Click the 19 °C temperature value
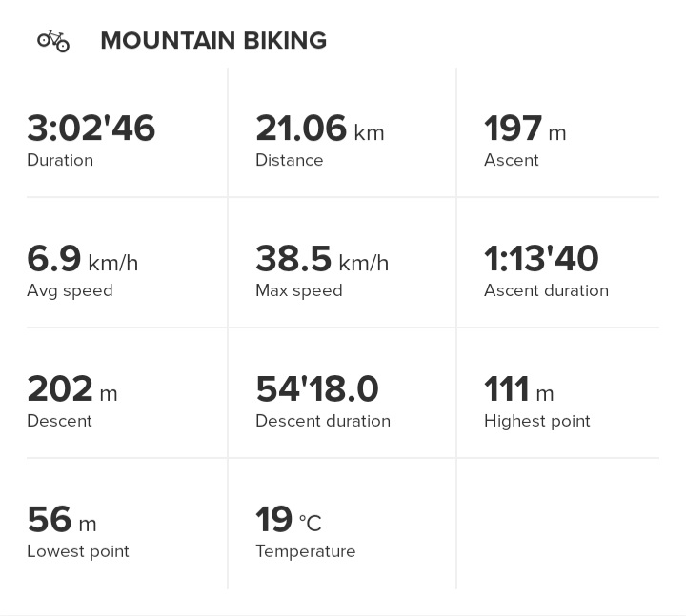The width and height of the screenshot is (686, 616). [x=289, y=519]
